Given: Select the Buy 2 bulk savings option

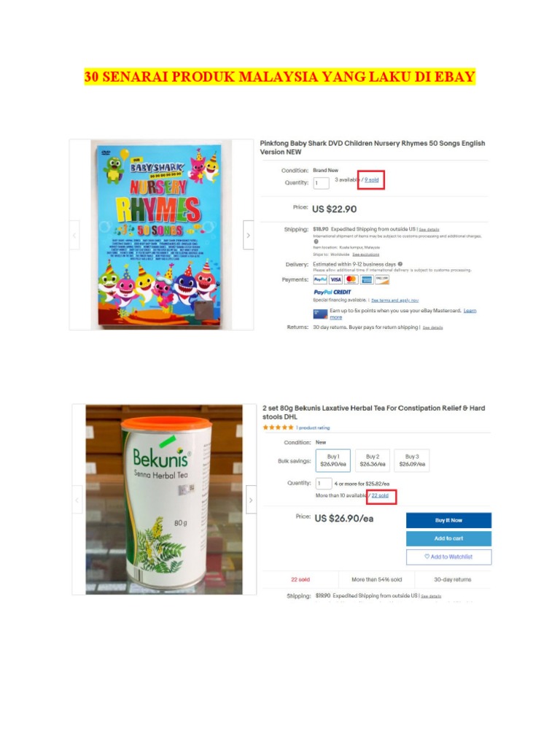Looking at the screenshot, I should [373, 460].
